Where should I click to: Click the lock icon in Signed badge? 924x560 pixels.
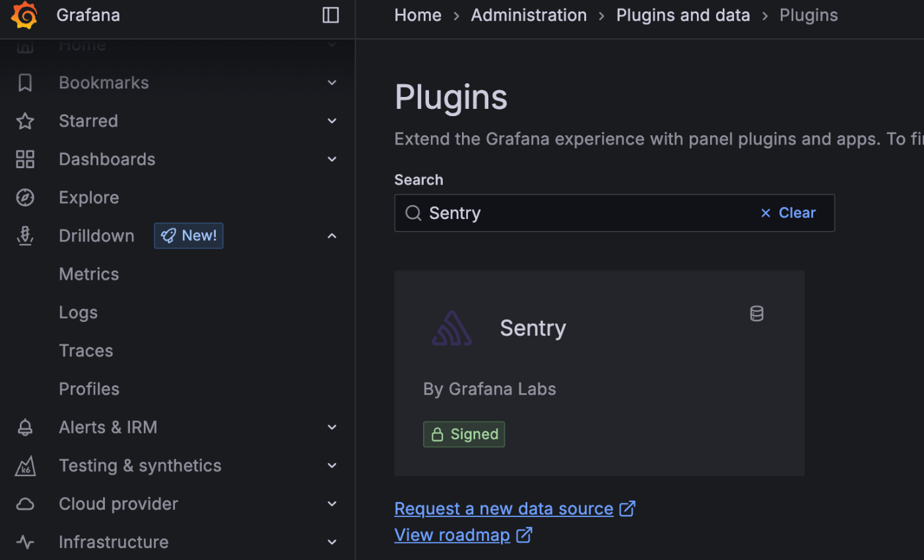click(437, 434)
